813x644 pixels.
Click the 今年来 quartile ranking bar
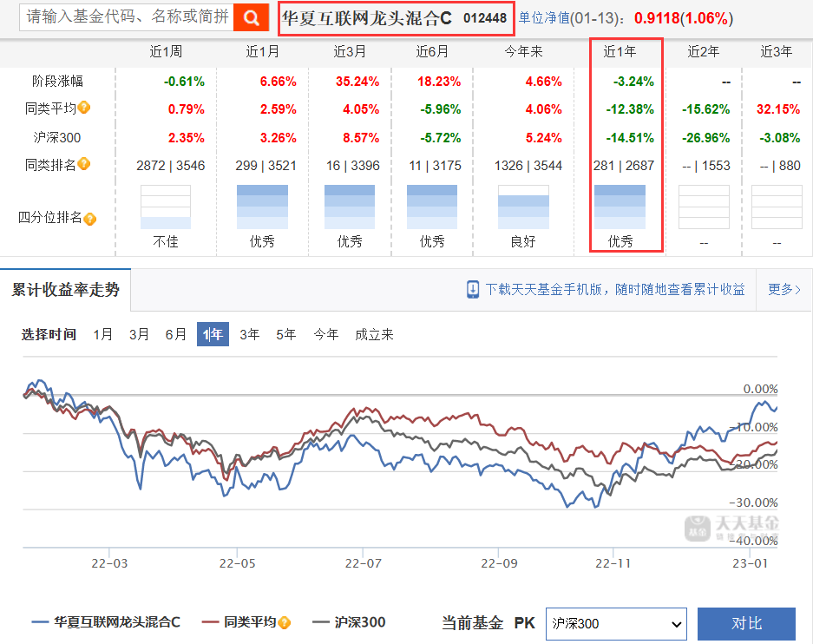(x=523, y=207)
